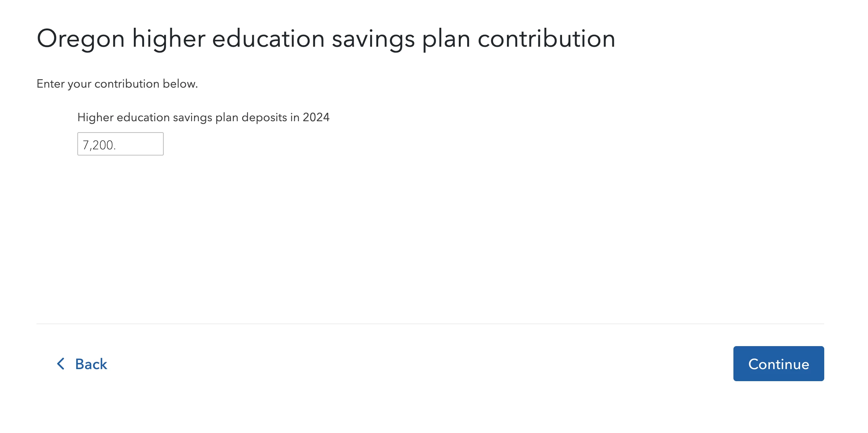This screenshot has height=433, width=868.
Task: Click the "Enter your contribution below." text
Action: [117, 84]
